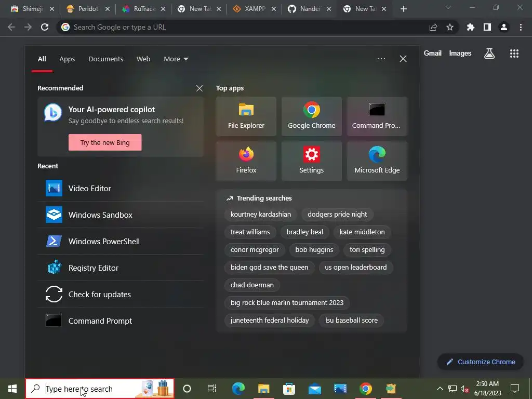The width and height of the screenshot is (532, 399).
Task: Open Google apps grid icon
Action: [x=514, y=54]
